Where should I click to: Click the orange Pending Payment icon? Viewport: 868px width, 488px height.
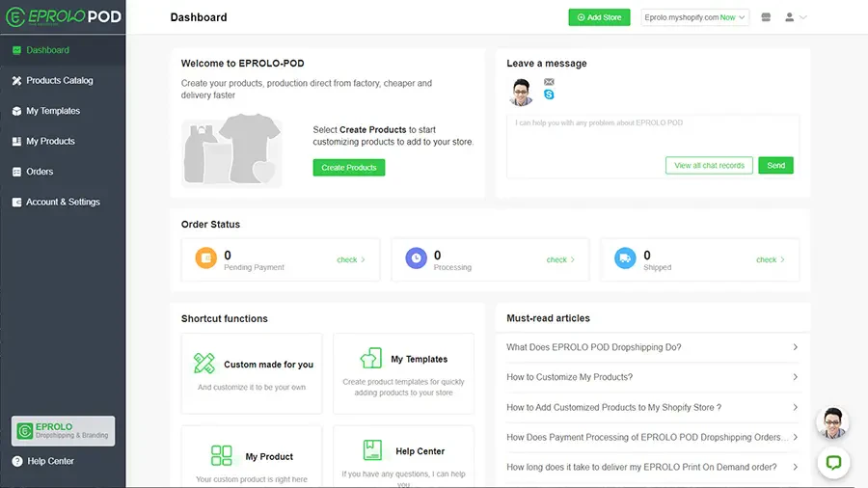206,258
